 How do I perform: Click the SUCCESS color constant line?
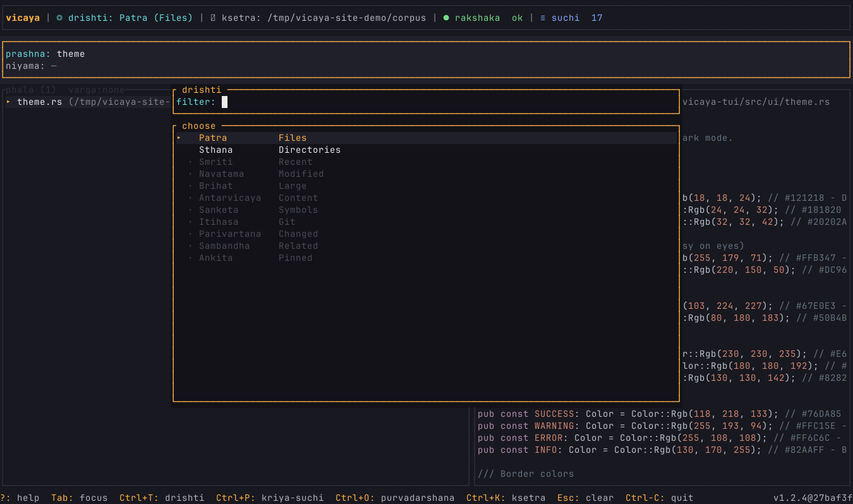[x=660, y=414]
